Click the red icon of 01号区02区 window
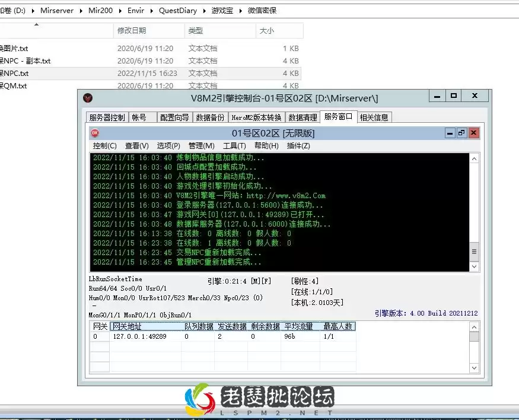 pyautogui.click(x=95, y=133)
